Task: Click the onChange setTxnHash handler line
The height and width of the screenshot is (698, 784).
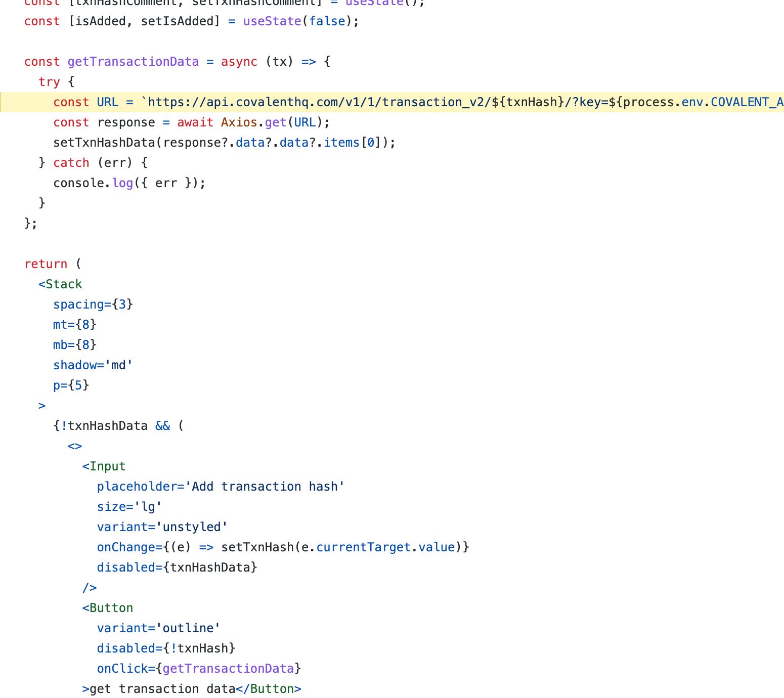Action: tap(283, 547)
